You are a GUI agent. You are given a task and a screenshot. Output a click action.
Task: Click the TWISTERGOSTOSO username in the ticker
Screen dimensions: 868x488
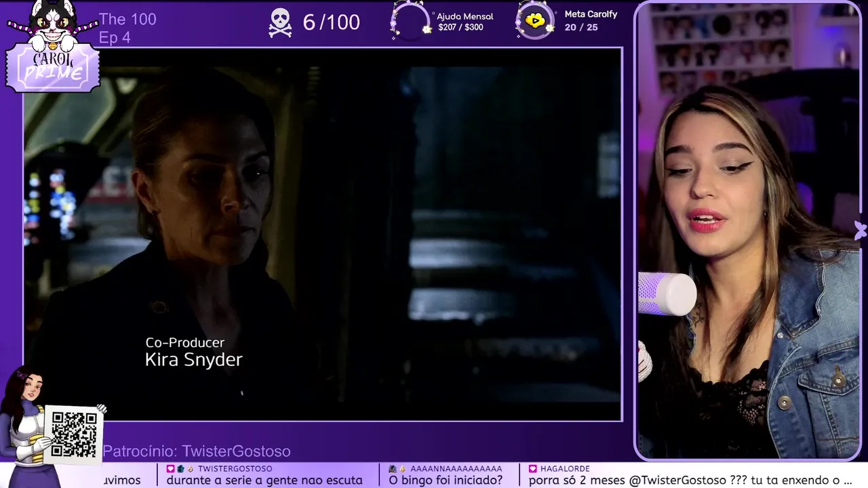point(235,468)
